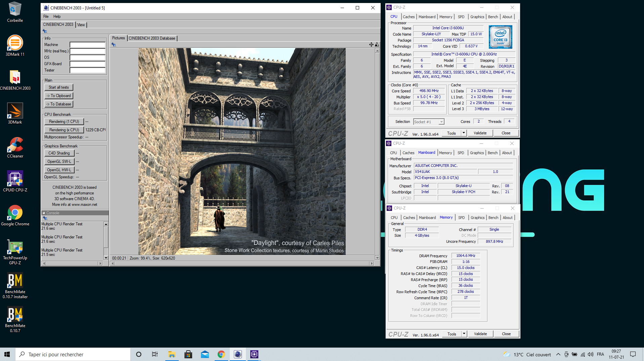The image size is (644, 361).
Task: Open the 3DMark 11 desktop shortcut
Action: click(15, 46)
